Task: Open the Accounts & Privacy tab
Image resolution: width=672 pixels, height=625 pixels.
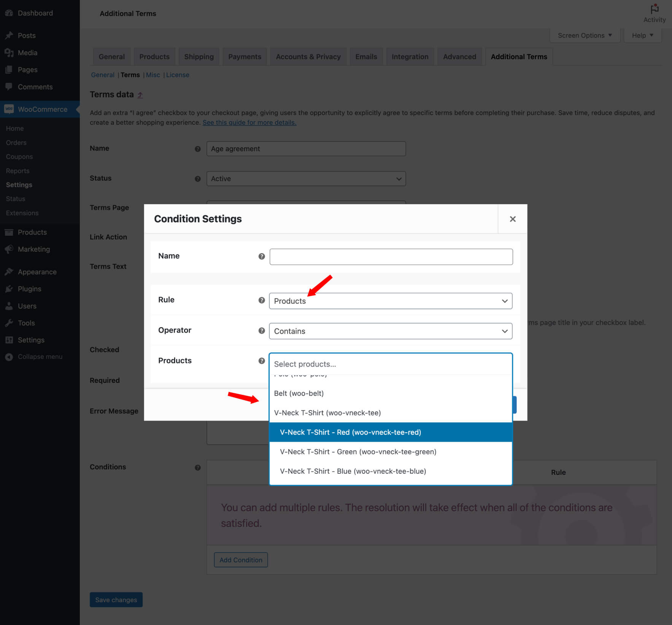Action: coord(308,57)
